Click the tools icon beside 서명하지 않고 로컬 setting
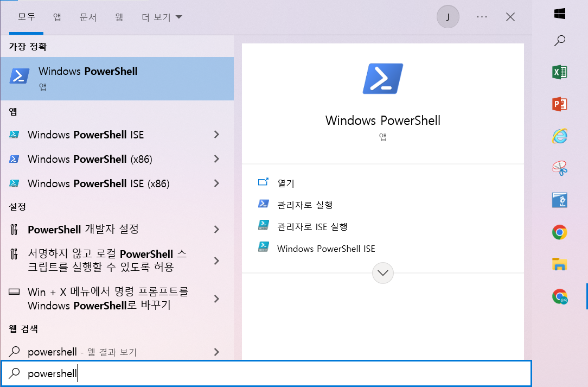 [x=14, y=254]
